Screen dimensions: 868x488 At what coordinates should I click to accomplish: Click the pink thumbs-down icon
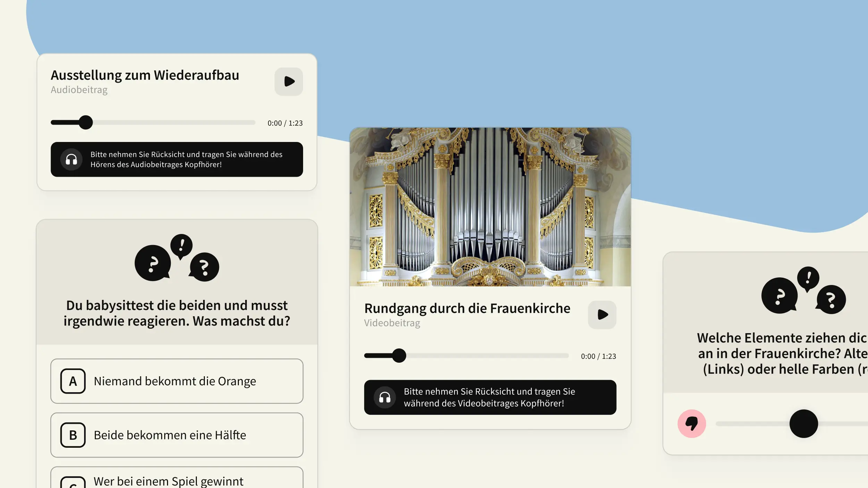click(x=692, y=424)
